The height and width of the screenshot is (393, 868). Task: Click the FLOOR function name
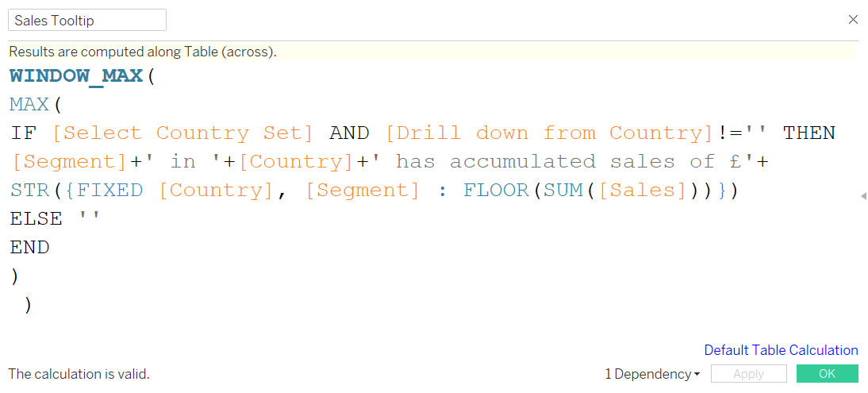[496, 191]
